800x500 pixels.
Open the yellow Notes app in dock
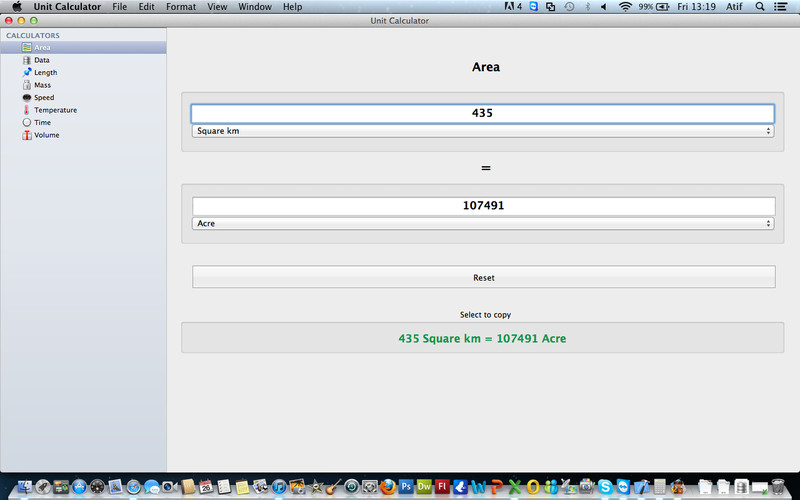(242, 487)
